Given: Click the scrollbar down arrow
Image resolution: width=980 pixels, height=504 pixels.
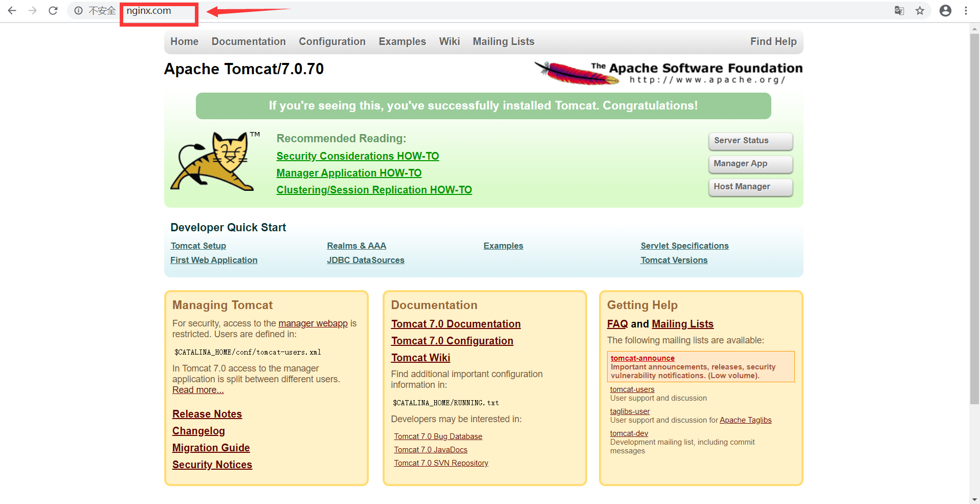Looking at the screenshot, I should click(974, 499).
